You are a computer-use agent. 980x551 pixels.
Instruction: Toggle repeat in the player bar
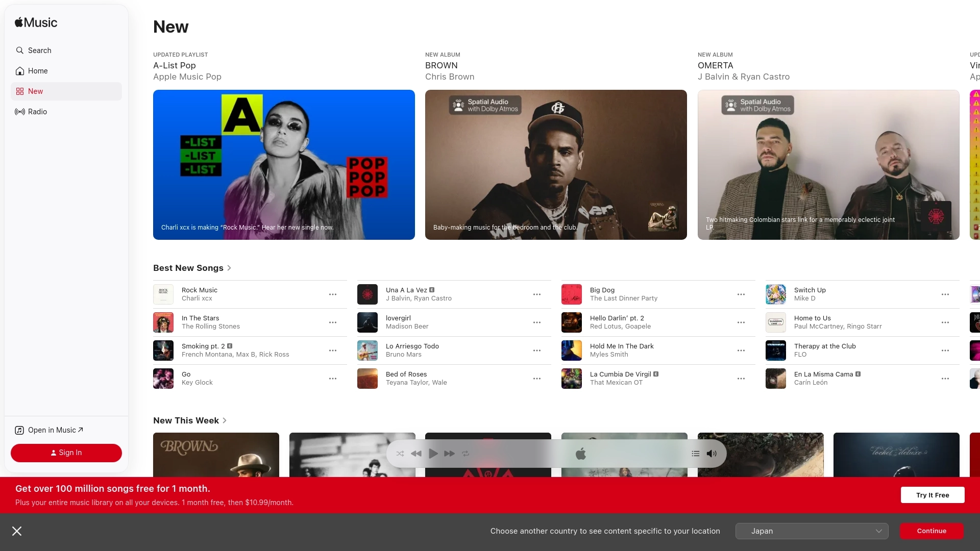click(465, 454)
